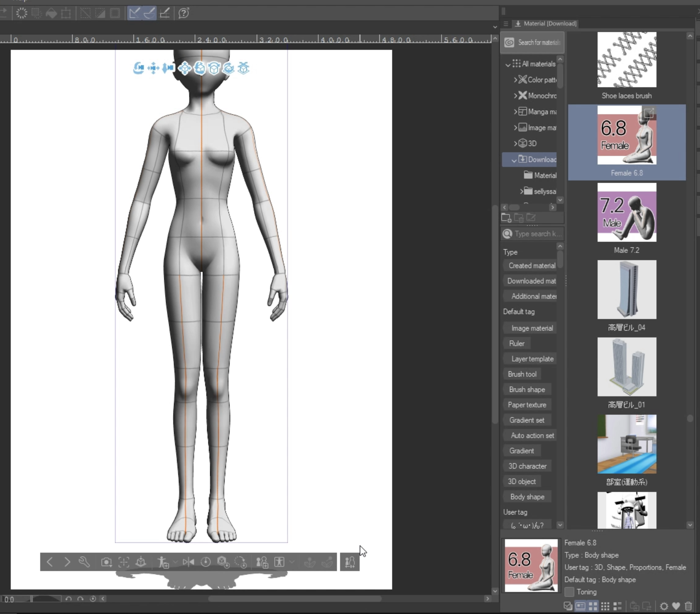Expand the 3D materials folder
This screenshot has height=614, width=700.
pyautogui.click(x=516, y=143)
